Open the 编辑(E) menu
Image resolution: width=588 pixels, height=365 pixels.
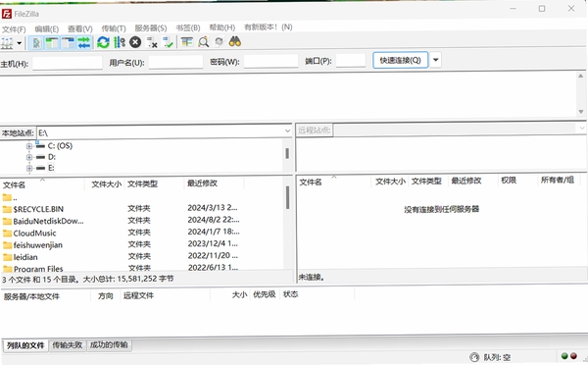pyautogui.click(x=46, y=28)
